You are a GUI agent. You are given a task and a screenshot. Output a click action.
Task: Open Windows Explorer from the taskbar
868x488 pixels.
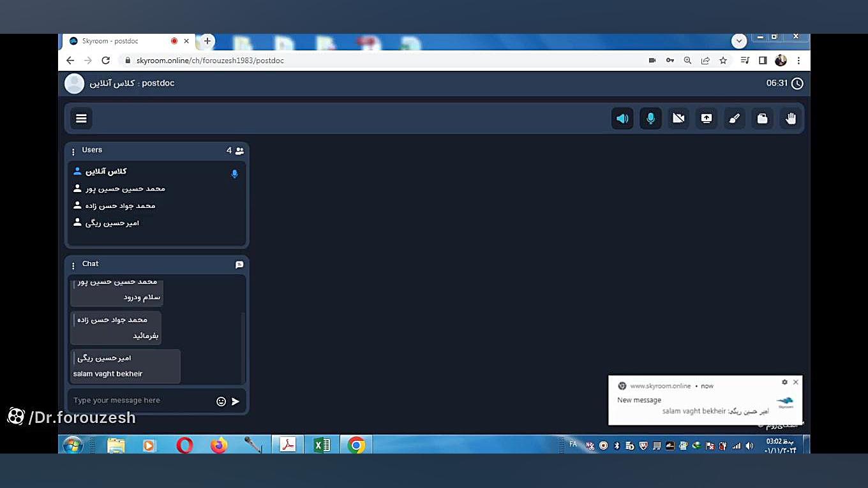click(116, 445)
